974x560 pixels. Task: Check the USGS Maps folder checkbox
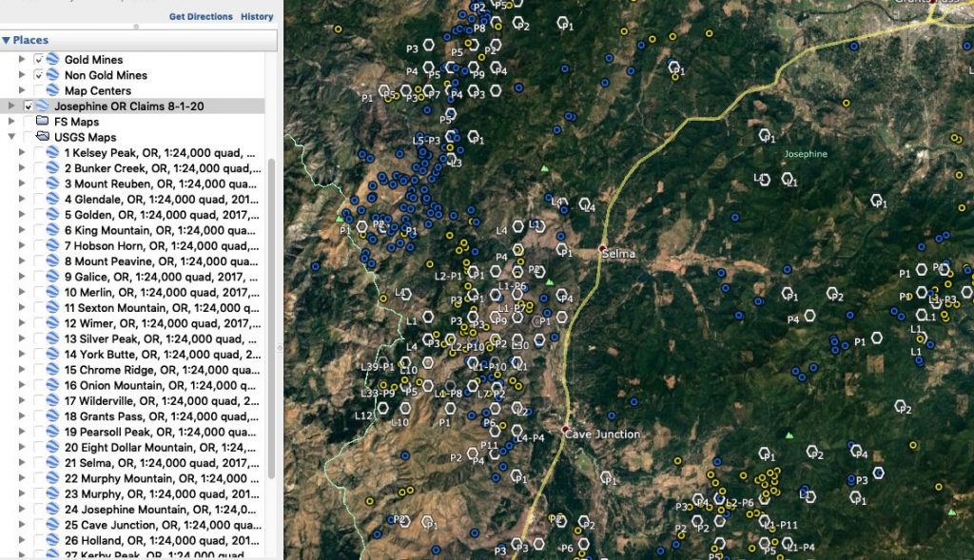click(29, 137)
